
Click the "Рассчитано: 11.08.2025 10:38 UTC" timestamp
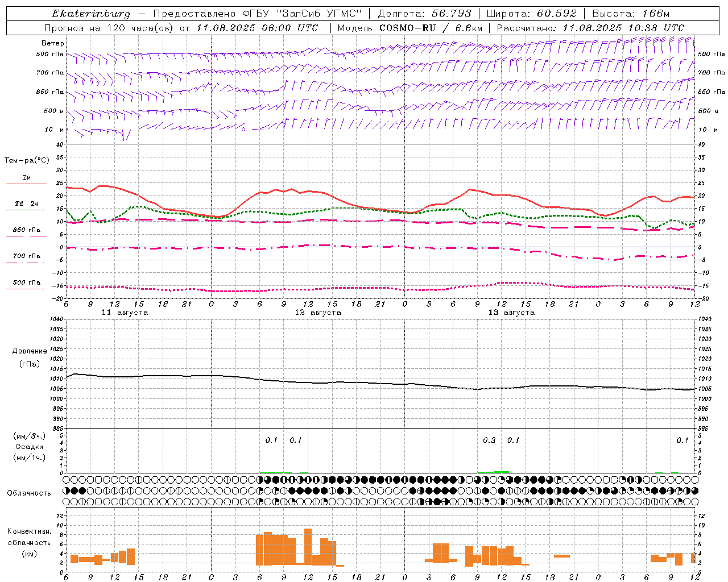coord(590,28)
